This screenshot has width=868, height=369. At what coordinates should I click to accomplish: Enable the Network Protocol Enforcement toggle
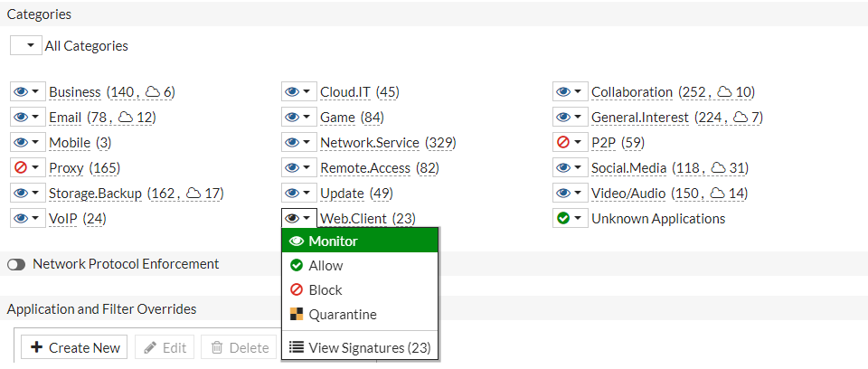point(16,264)
